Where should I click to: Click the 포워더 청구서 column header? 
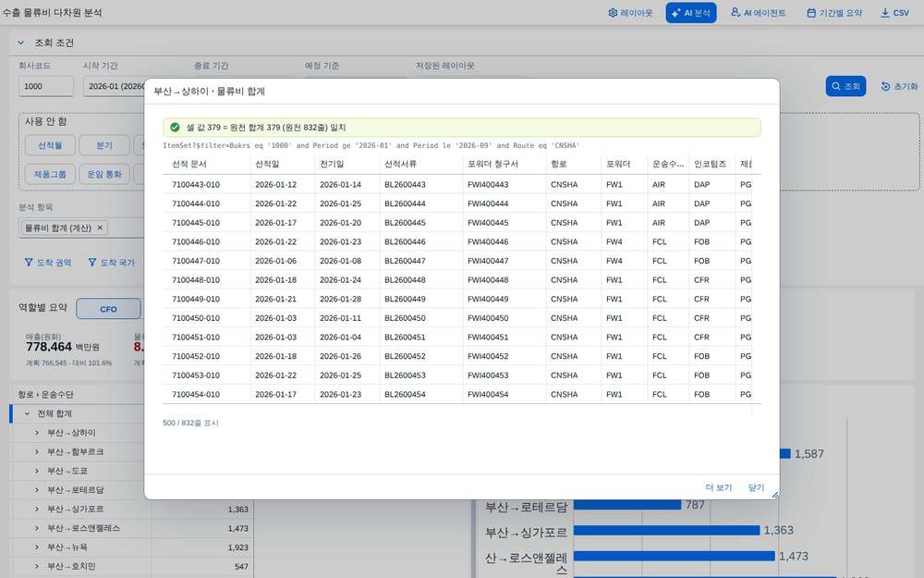[x=504, y=164]
